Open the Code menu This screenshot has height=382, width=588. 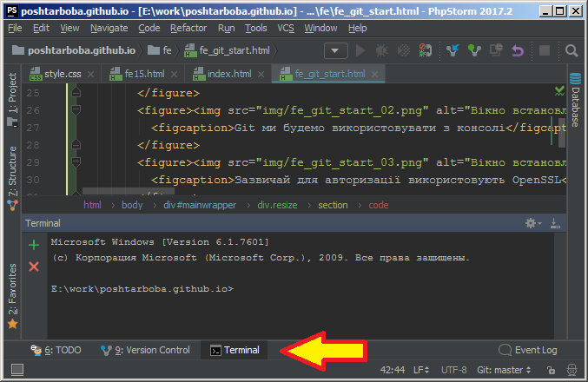point(149,28)
